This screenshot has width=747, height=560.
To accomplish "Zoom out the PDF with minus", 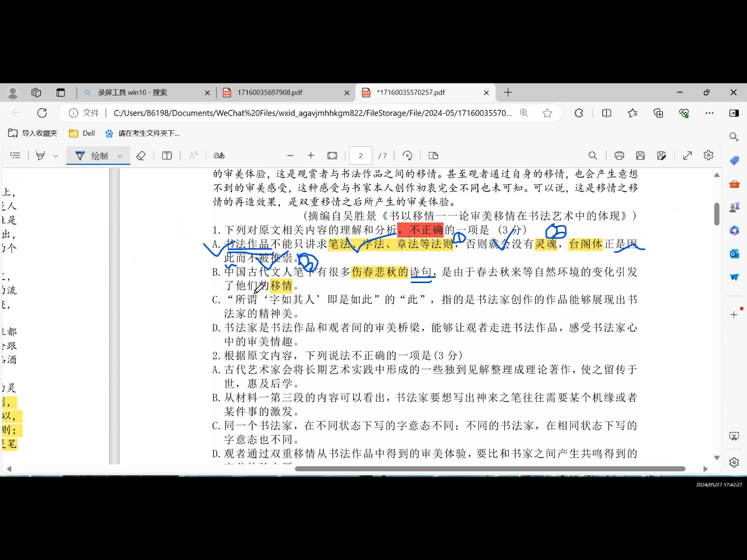I will point(290,156).
